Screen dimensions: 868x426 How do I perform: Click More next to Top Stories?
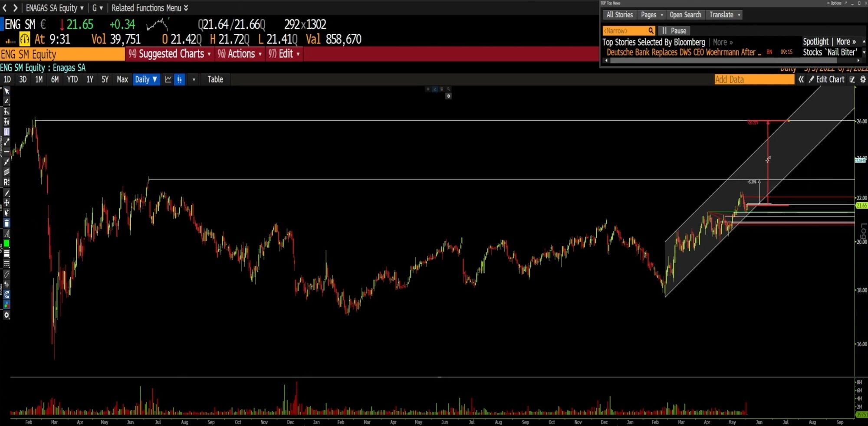(x=723, y=42)
